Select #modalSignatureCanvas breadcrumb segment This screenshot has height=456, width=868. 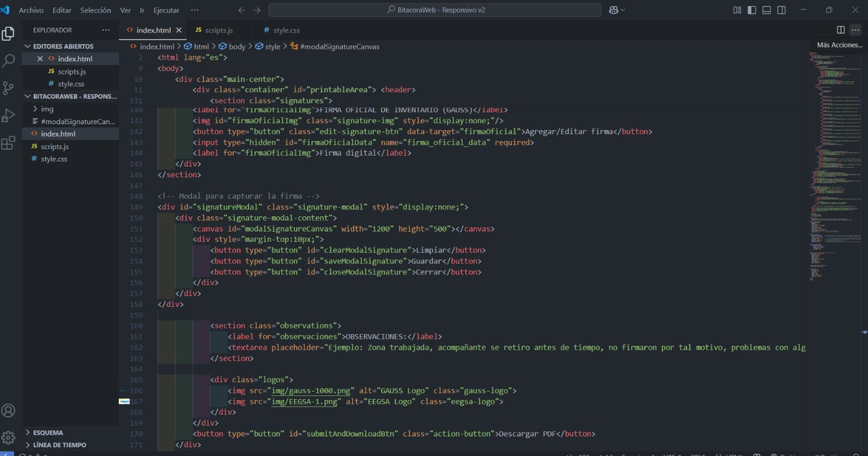[x=339, y=47]
